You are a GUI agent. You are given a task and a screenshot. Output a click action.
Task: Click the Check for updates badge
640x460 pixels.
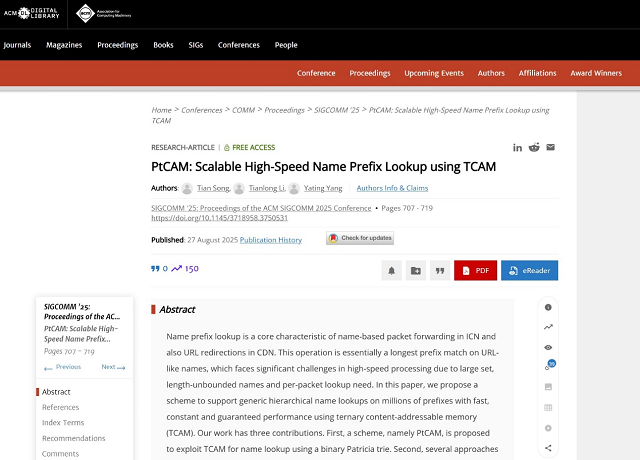[x=360, y=238]
